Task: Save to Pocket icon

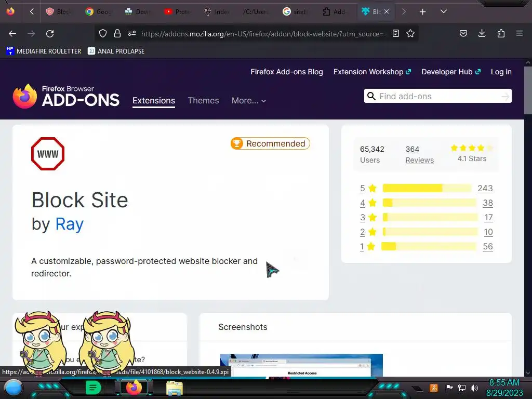Action: 463,33
